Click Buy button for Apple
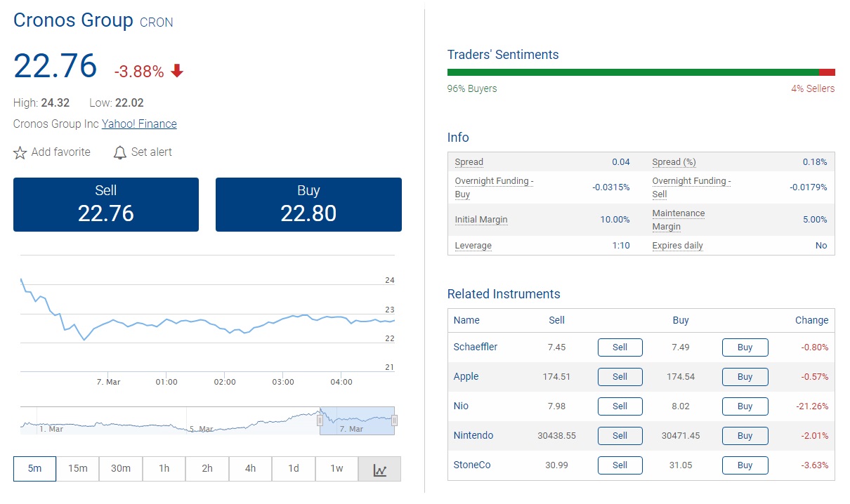 [x=745, y=377]
